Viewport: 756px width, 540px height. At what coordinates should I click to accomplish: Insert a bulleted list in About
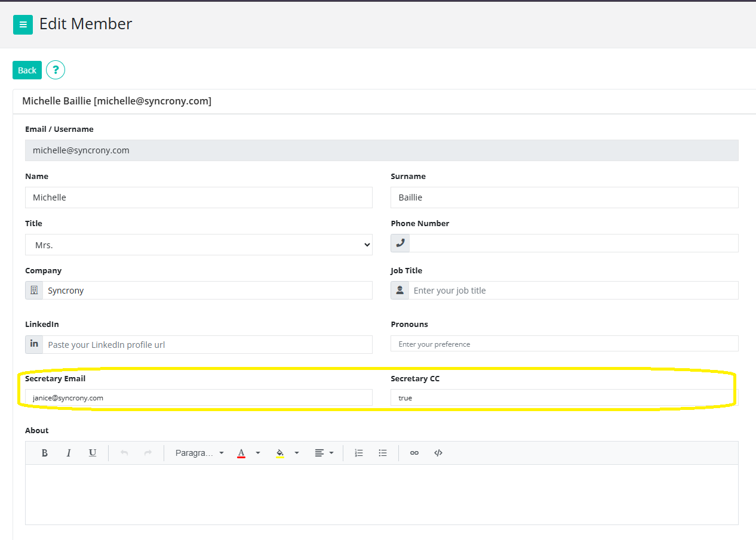coord(383,453)
